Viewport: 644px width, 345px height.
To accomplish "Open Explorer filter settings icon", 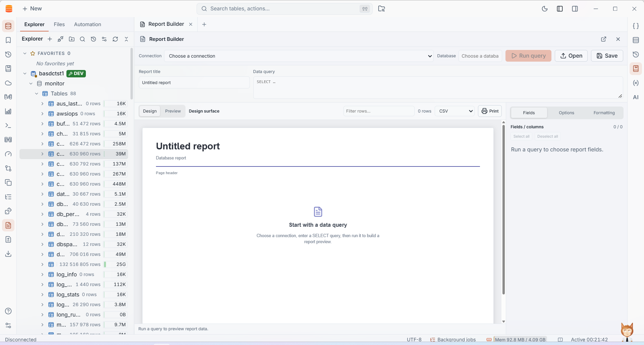I will tap(104, 39).
